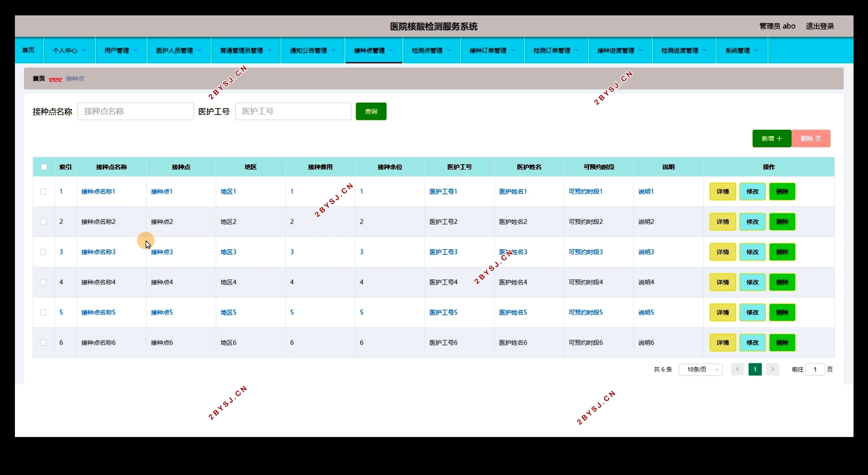The image size is (868, 475).
Task: Expand the 接种订单管理 menu
Action: [x=492, y=50]
